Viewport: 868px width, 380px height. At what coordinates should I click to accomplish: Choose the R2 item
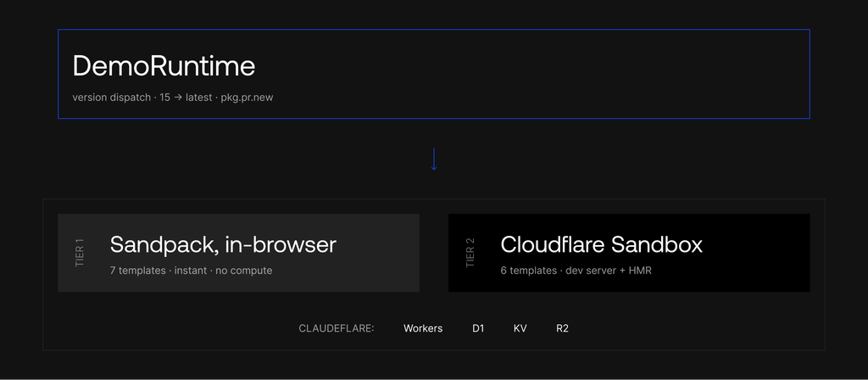point(563,328)
